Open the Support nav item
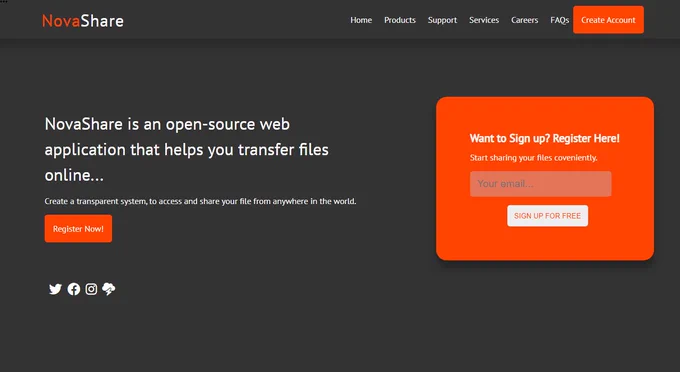 click(442, 20)
